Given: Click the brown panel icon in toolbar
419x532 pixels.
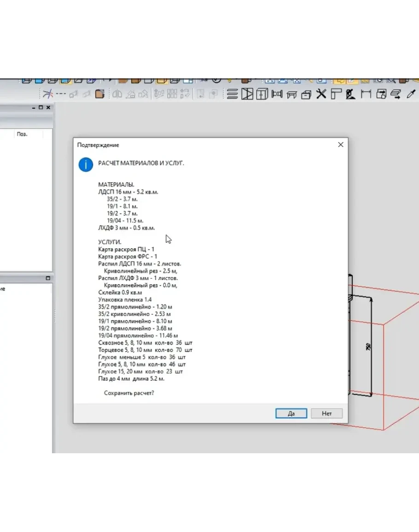Looking at the screenshot, I should coord(99,94).
